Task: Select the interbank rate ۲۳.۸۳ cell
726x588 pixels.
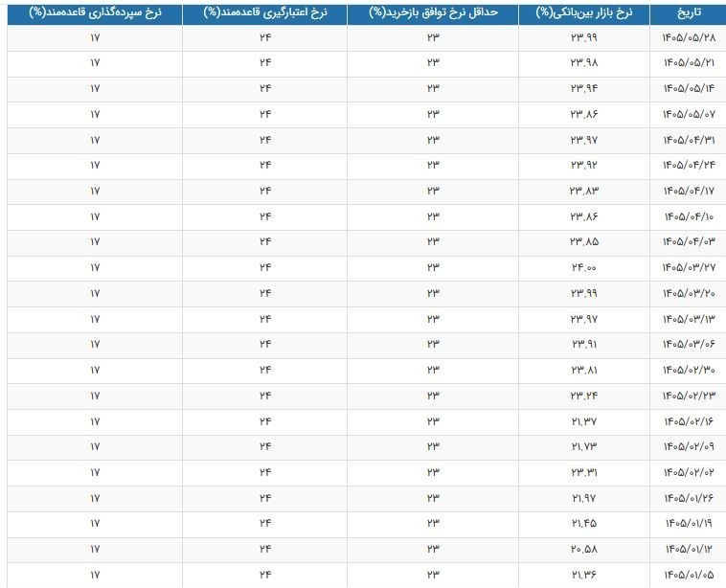Action: click(x=584, y=192)
